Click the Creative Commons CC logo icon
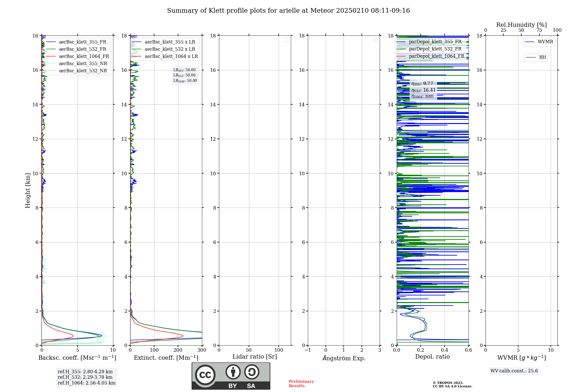Screen dimensions: 577x392 205,375
